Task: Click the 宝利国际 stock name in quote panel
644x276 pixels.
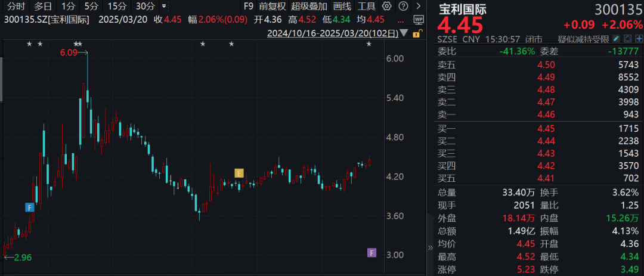Action: [x=463, y=9]
